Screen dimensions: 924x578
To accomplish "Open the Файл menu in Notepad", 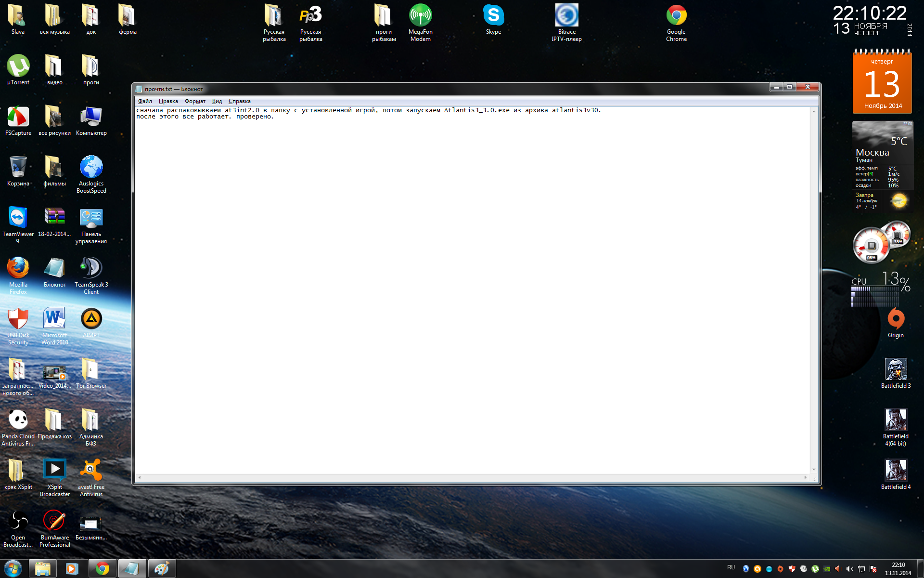I will click(145, 101).
